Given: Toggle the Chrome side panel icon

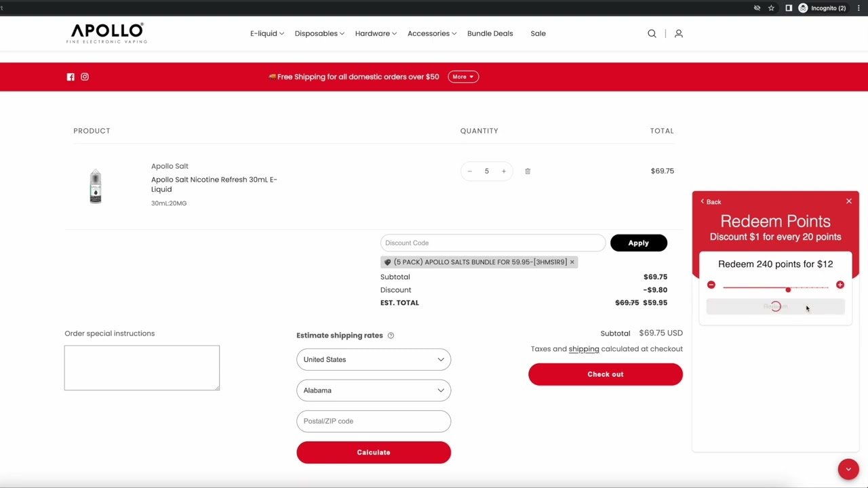Looking at the screenshot, I should click(x=789, y=8).
